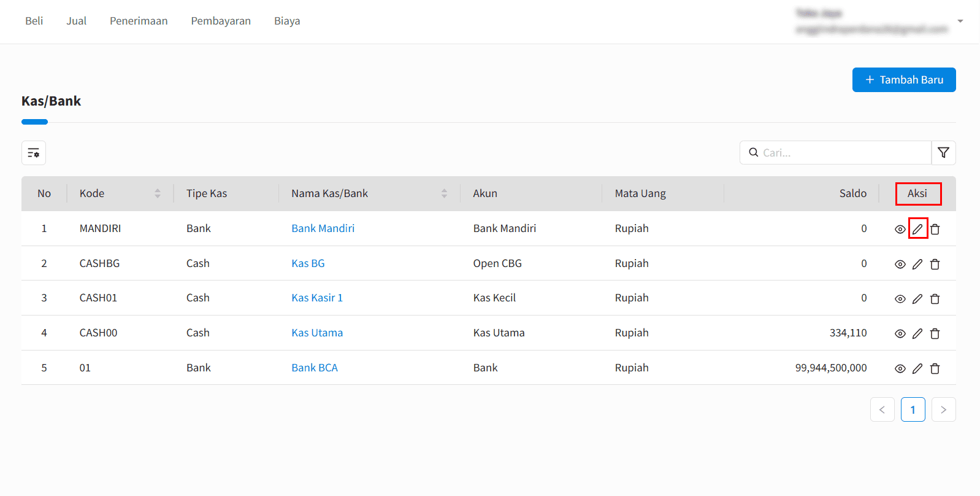The width and height of the screenshot is (980, 496).
Task: Click the Tambah Baru button
Action: click(904, 80)
